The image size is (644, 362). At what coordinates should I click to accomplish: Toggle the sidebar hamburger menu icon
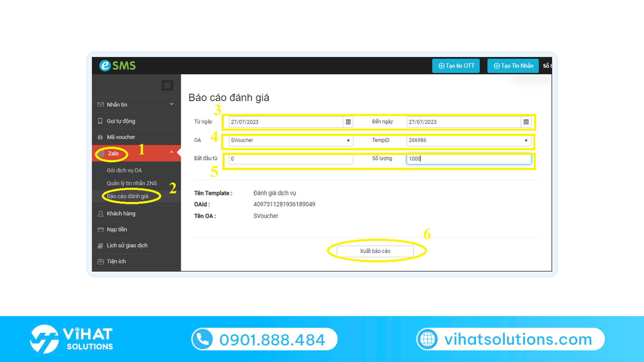(167, 85)
